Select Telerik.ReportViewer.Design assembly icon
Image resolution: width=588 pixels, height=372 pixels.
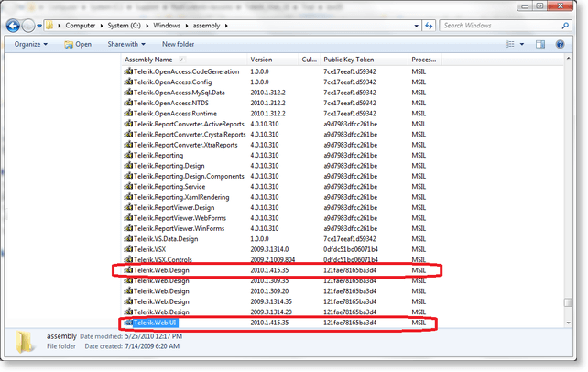click(x=128, y=207)
